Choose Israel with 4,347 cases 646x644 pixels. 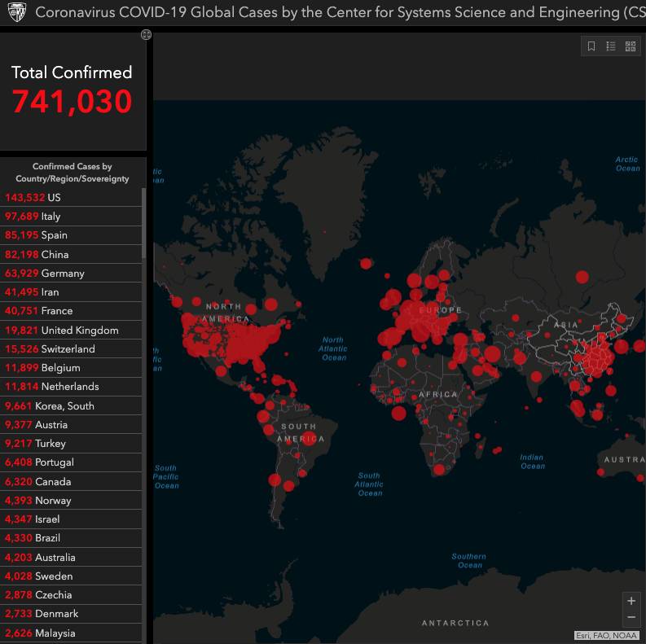(x=71, y=519)
